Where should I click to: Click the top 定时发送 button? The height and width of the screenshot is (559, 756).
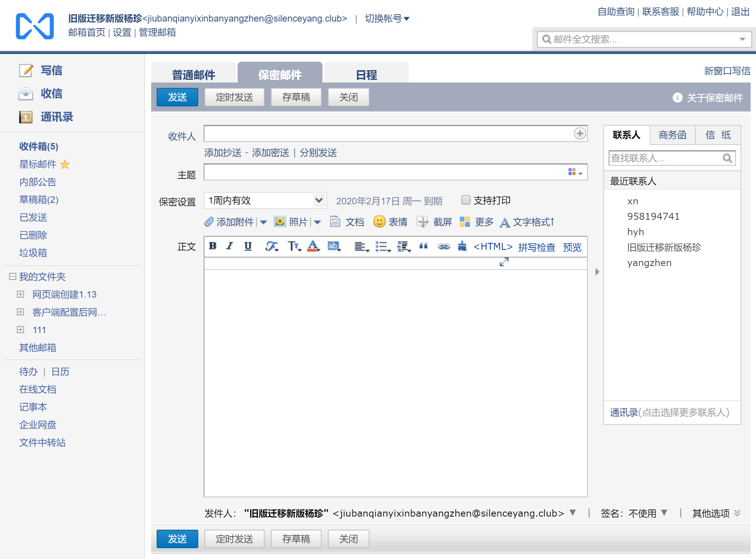coord(235,97)
